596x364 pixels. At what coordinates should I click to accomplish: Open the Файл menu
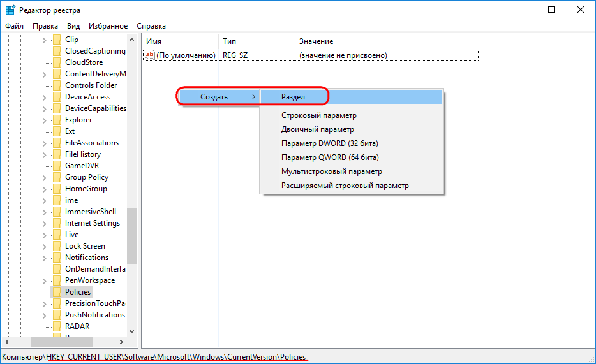tap(15, 25)
